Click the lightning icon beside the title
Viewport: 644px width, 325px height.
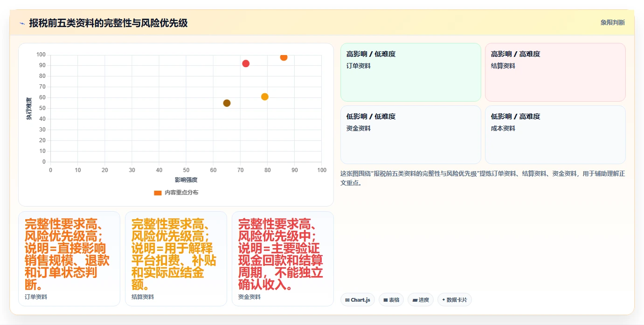(22, 23)
